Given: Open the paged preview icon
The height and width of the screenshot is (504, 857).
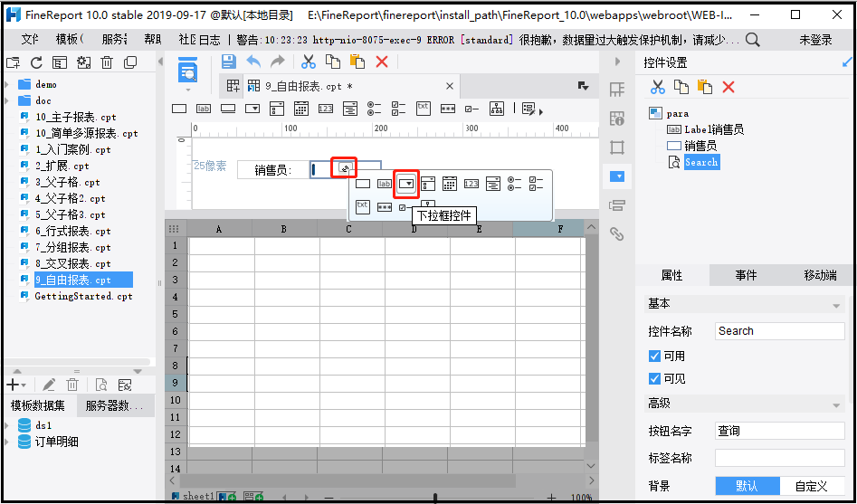Looking at the screenshot, I should [x=188, y=70].
